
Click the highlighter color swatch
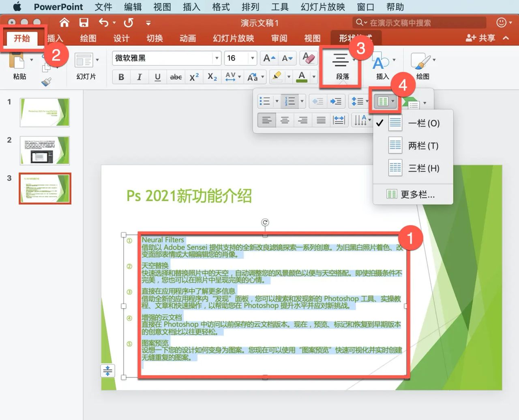tap(277, 77)
